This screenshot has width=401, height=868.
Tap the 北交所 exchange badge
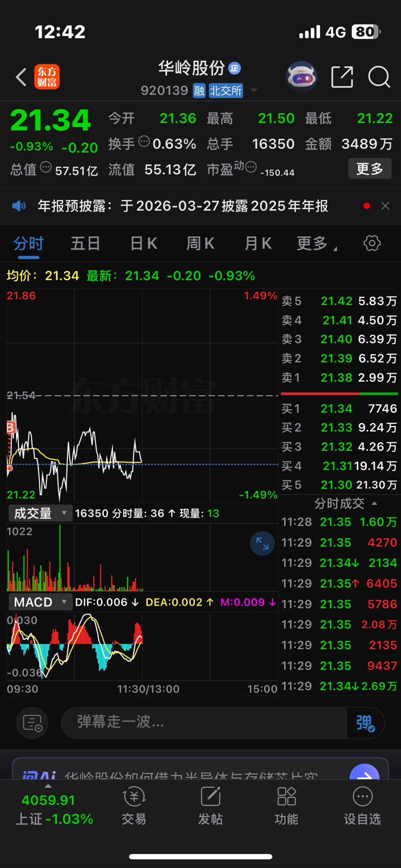tap(226, 91)
